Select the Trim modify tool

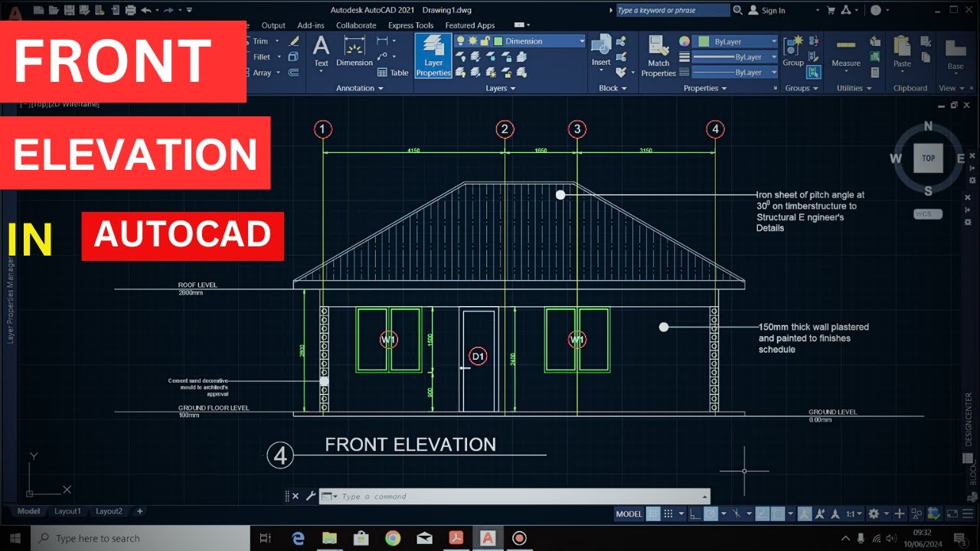coord(261,41)
